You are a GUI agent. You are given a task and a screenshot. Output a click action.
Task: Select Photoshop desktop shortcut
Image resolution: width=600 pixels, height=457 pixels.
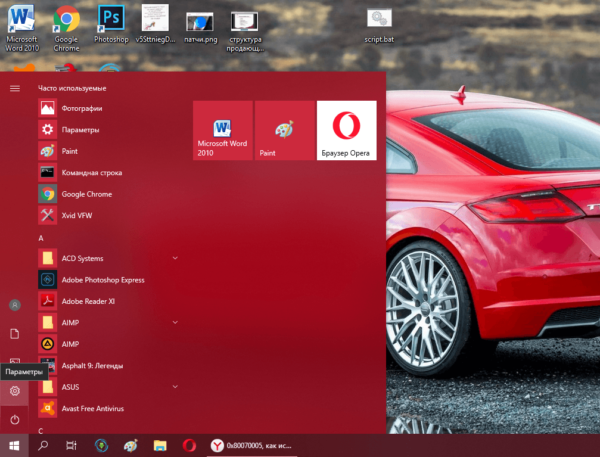click(111, 24)
